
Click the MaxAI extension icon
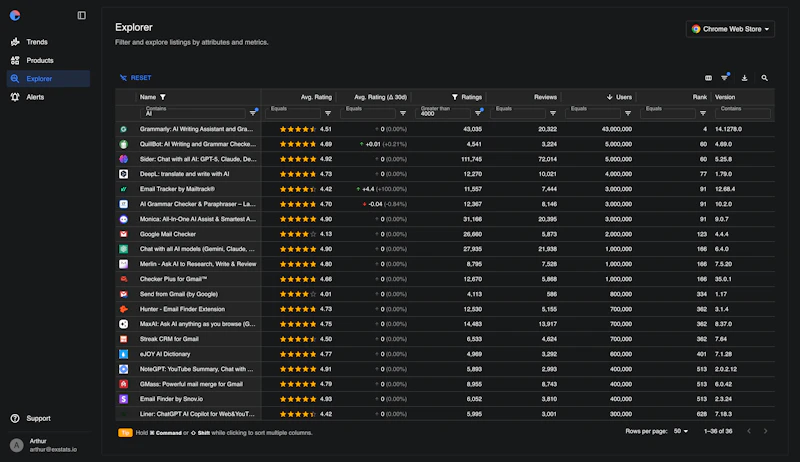(123, 324)
